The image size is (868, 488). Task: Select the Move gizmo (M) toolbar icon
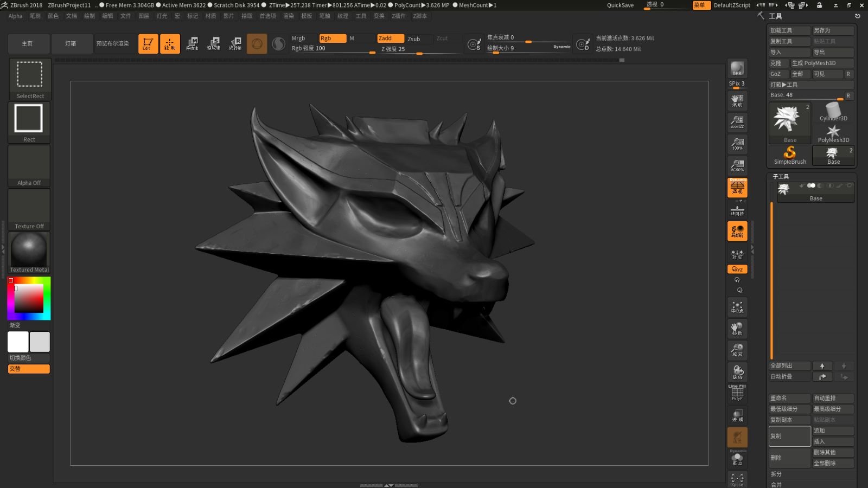point(192,44)
